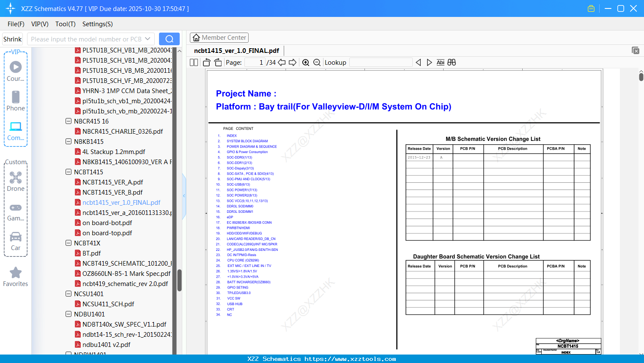This screenshot has height=363, width=644.
Task: Open the Game console category
Action: 16,212
